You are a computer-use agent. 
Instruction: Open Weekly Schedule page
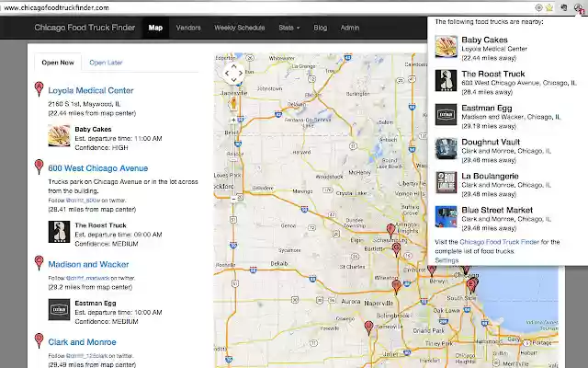click(239, 28)
